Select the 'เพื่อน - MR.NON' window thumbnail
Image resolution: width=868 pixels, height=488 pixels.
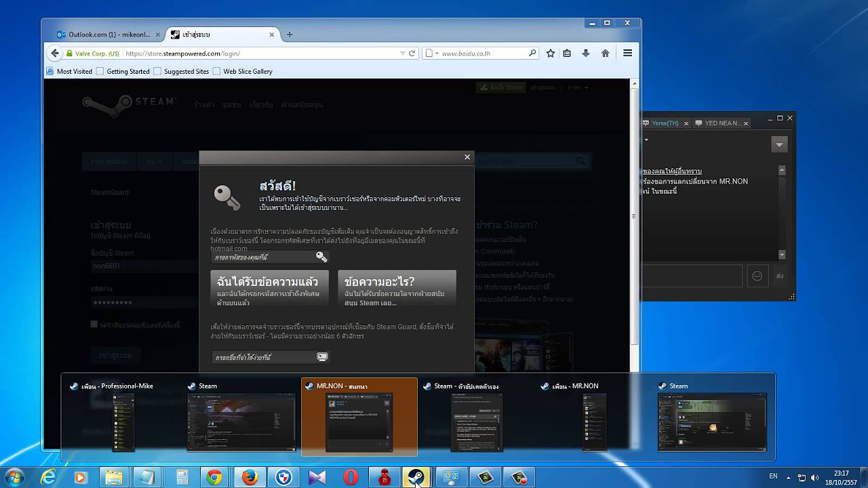tap(595, 416)
